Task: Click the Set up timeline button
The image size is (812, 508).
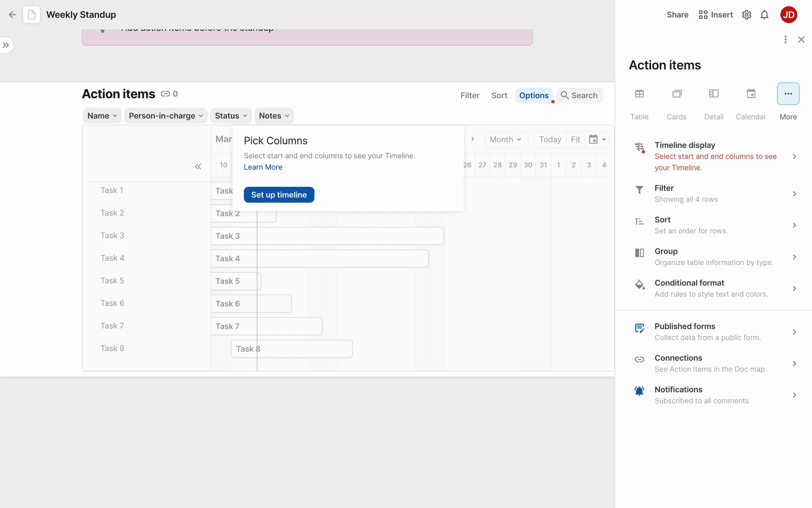Action: [x=279, y=195]
